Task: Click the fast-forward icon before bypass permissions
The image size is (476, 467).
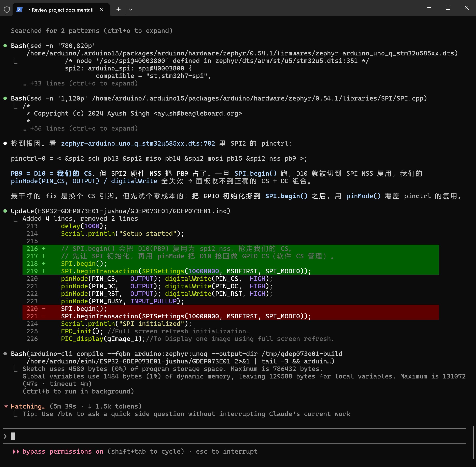Action: (x=16, y=452)
